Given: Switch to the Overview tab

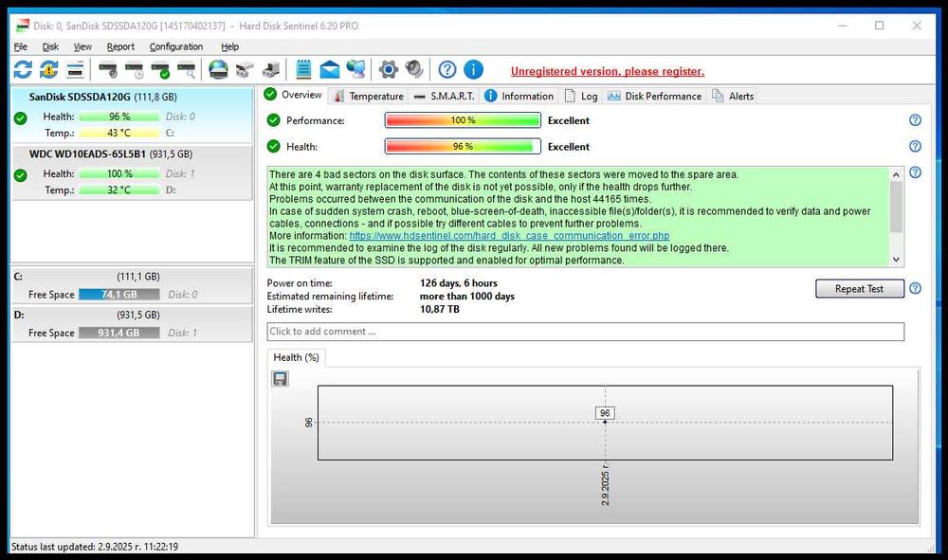Looking at the screenshot, I should pyautogui.click(x=294, y=95).
